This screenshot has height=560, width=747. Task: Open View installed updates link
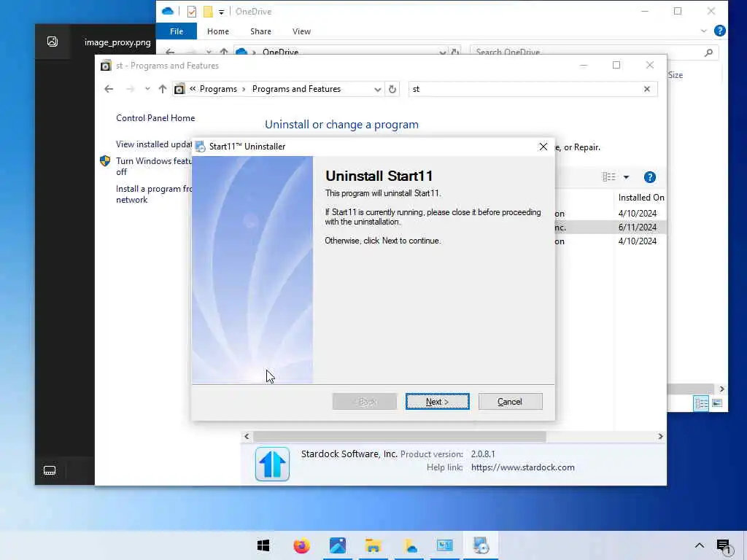154,144
